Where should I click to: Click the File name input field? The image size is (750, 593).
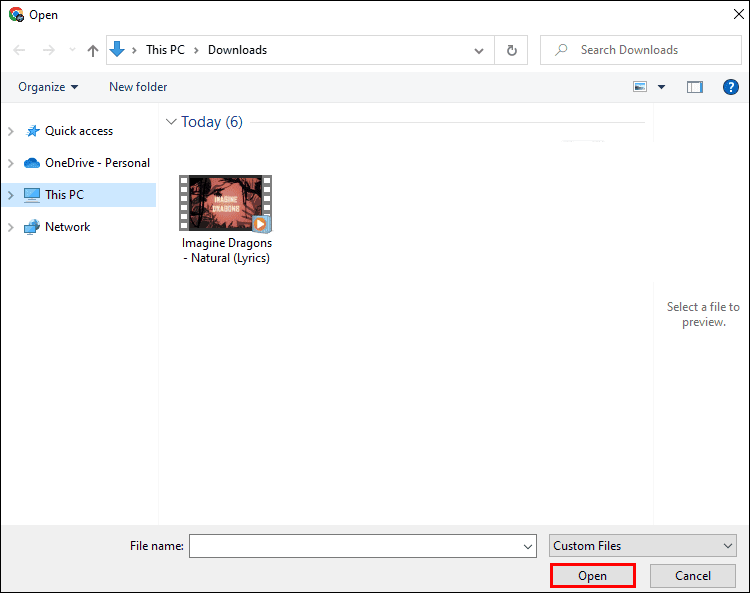[x=355, y=546]
